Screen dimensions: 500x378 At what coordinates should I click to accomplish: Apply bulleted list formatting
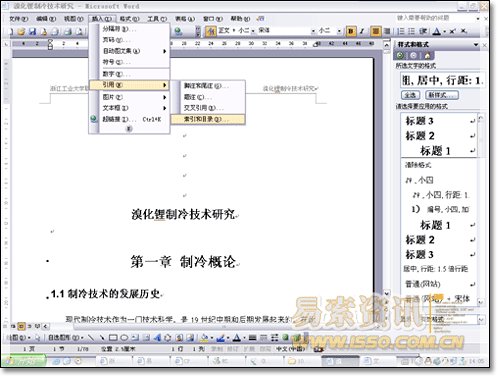tap(412, 31)
